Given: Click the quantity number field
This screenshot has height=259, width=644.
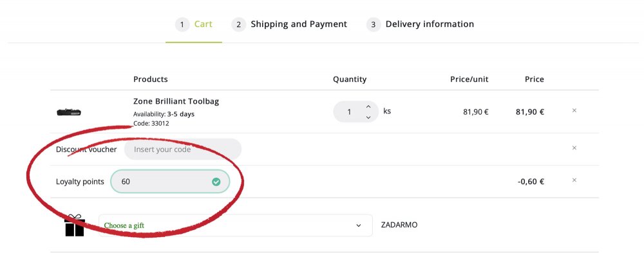Looking at the screenshot, I should point(349,112).
